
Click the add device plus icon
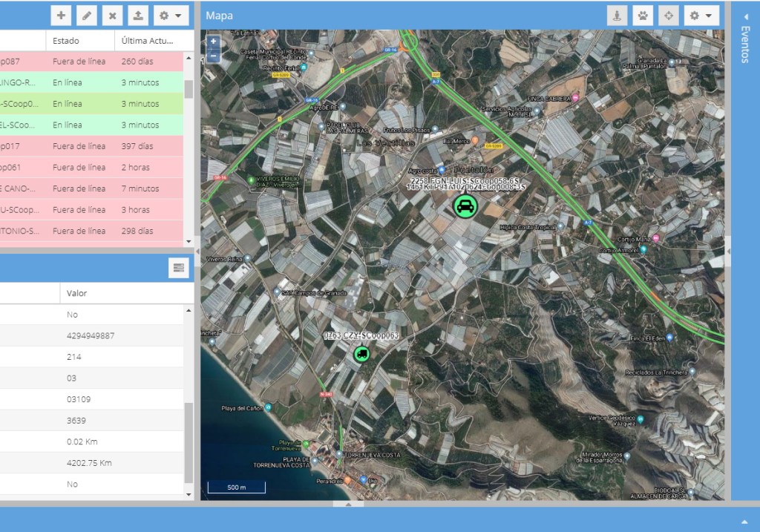tap(61, 15)
